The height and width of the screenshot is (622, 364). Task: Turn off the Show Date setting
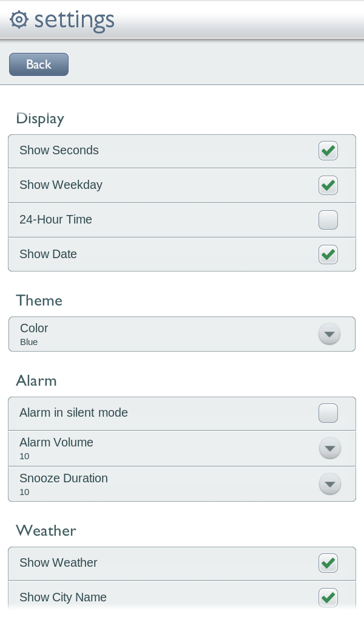[328, 255]
